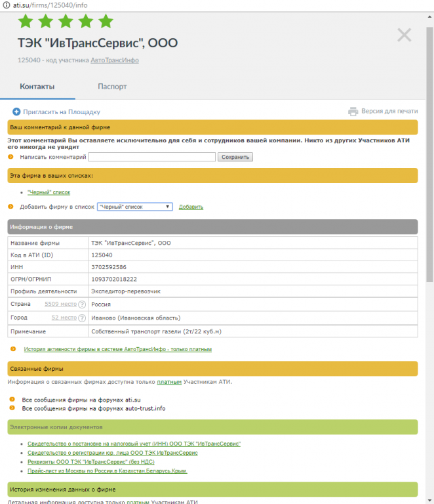This screenshot has width=434, height=504.
Task: Click the vertical scrollbar thumb
Action: tap(430, 154)
